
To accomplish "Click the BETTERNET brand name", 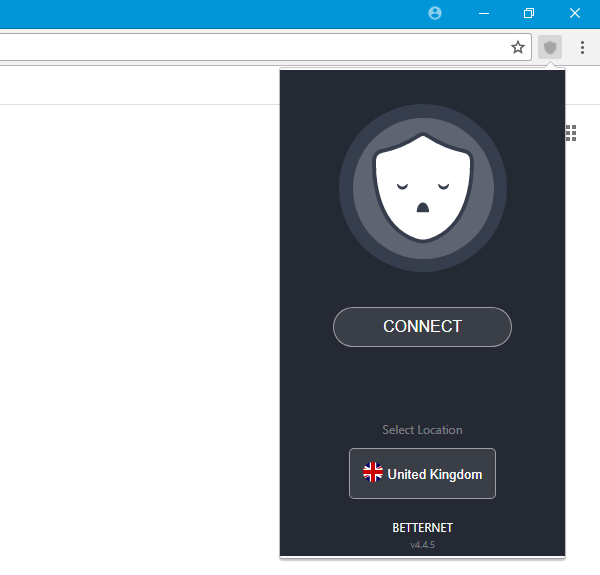I will tap(422, 528).
